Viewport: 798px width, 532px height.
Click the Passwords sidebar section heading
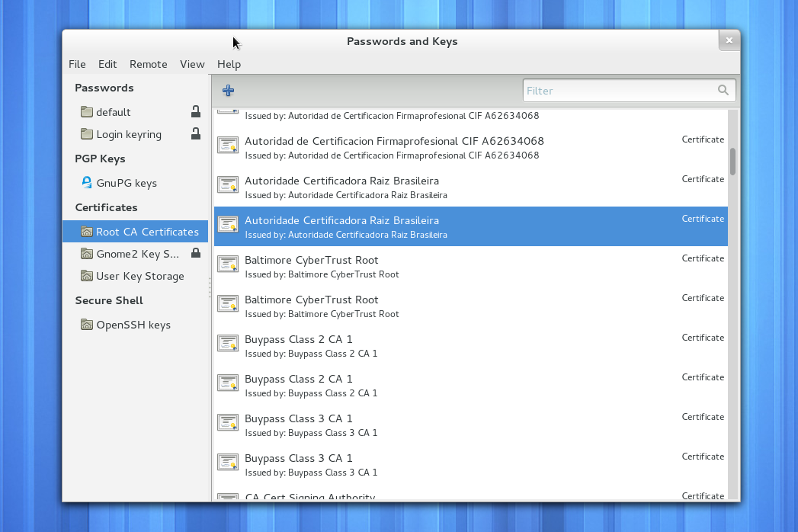pos(104,88)
